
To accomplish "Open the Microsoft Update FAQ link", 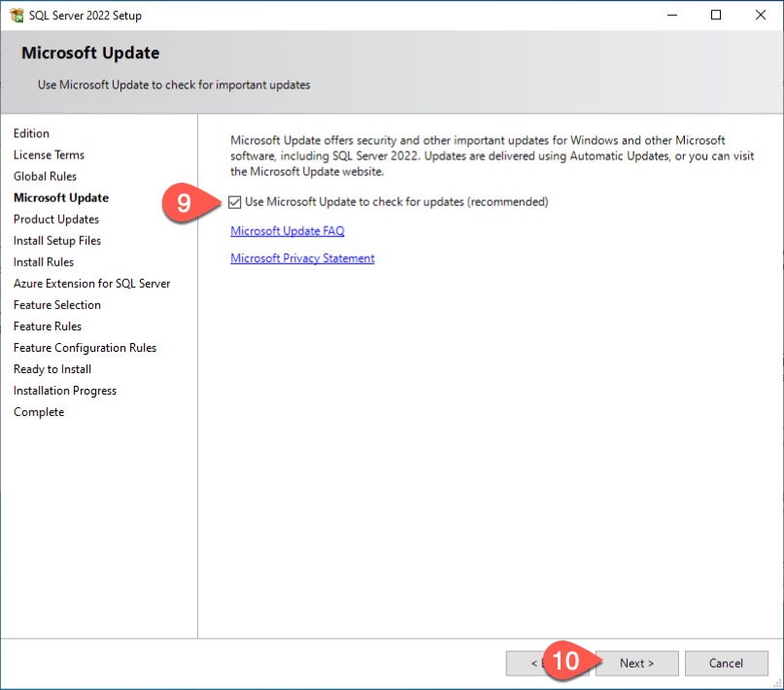I will coord(287,231).
